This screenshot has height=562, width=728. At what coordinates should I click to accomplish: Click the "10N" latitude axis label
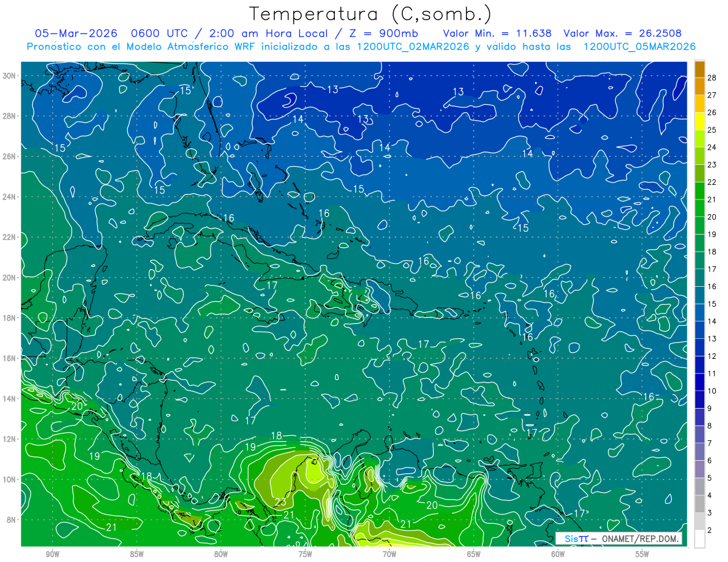(10, 480)
